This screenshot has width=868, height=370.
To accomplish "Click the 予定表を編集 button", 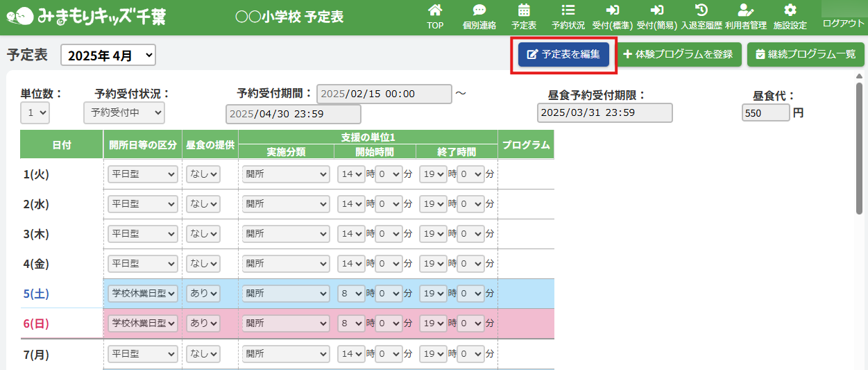I will coord(563,54).
